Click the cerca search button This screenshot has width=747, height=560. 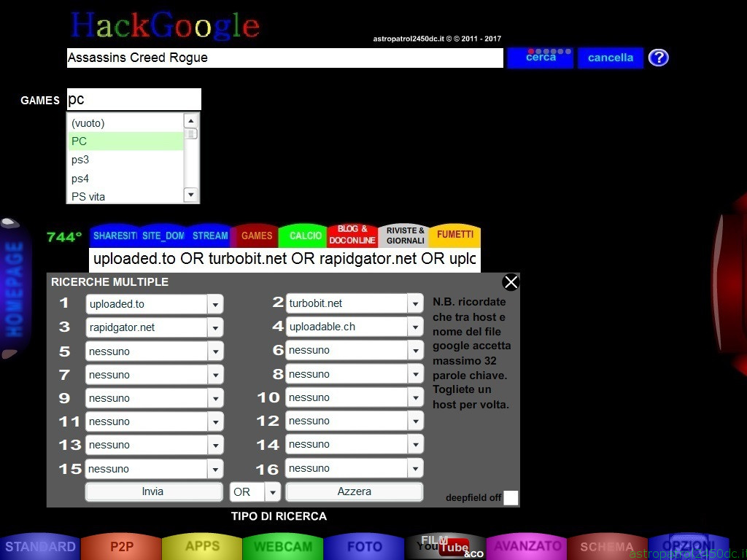(x=541, y=58)
